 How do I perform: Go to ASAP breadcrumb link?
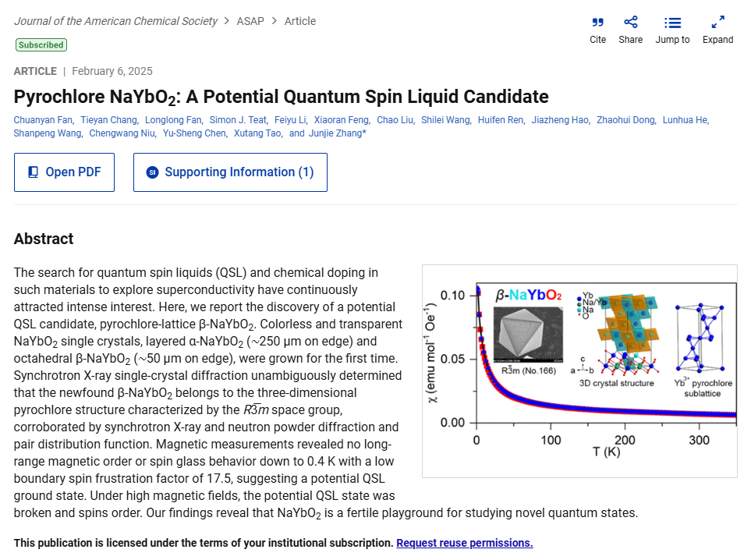(250, 21)
